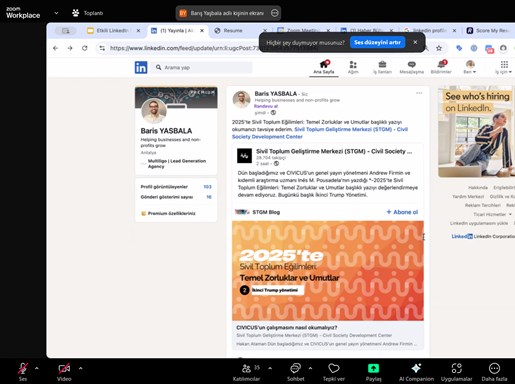Click Abone ol to subscribe to STGM Blog
This screenshot has height=384, width=515.
[x=402, y=212]
